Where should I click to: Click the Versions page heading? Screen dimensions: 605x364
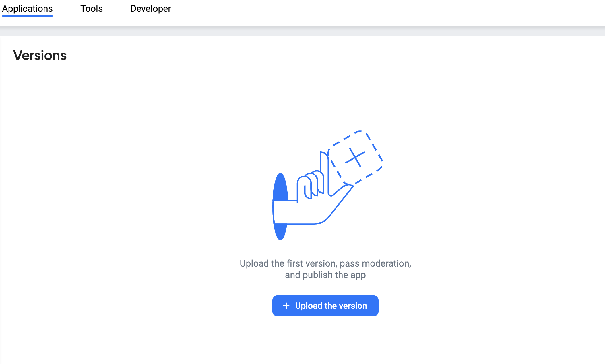tap(40, 55)
